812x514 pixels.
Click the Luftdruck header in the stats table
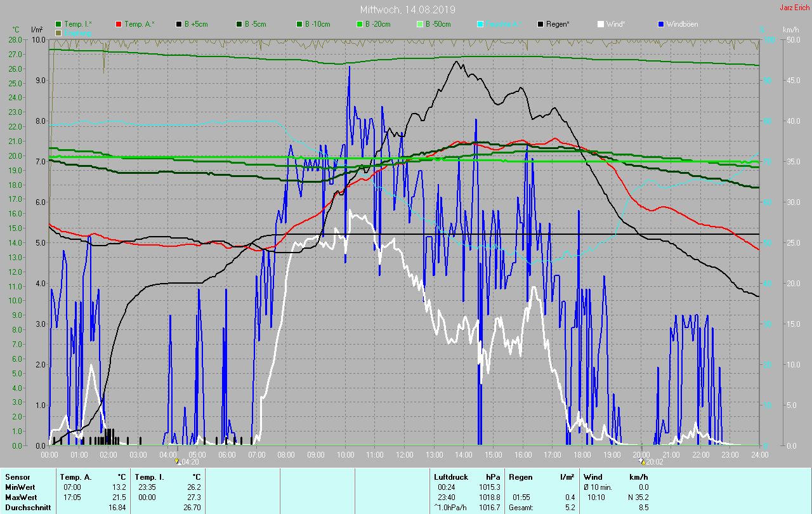pyautogui.click(x=450, y=477)
